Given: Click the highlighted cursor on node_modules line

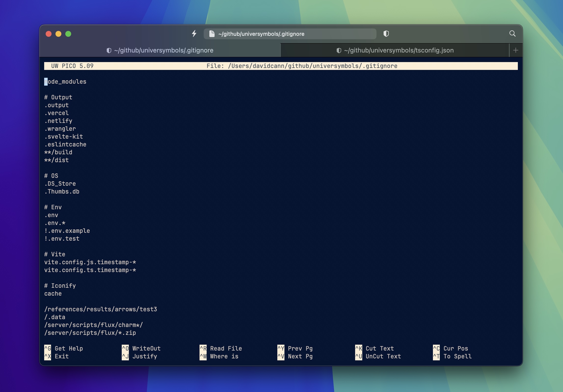Looking at the screenshot, I should click(46, 81).
